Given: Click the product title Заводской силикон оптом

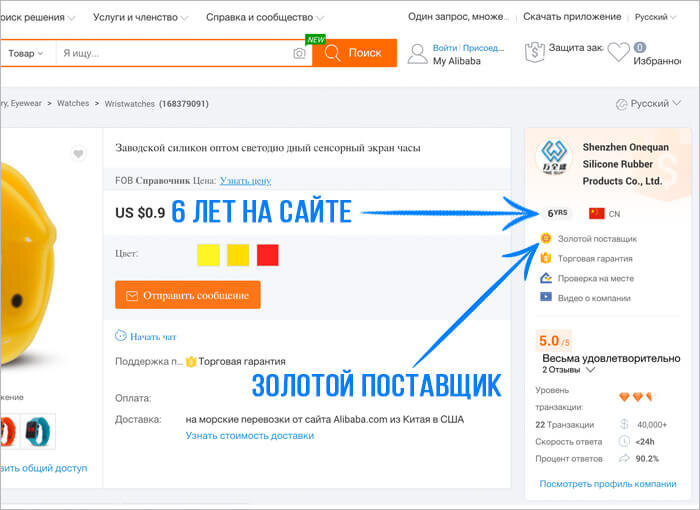Looking at the screenshot, I should point(268,148).
